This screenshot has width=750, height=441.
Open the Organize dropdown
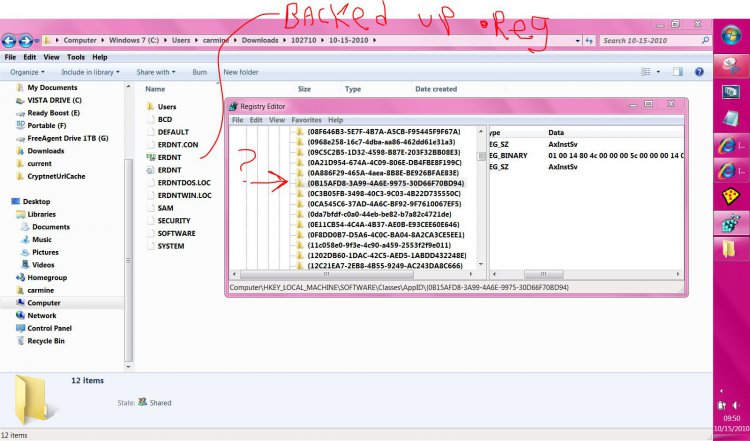27,72
